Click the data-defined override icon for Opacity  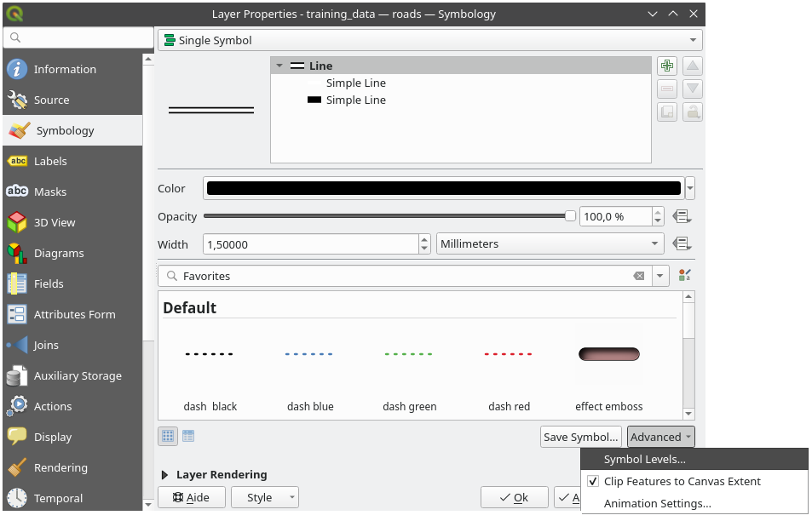pos(681,216)
